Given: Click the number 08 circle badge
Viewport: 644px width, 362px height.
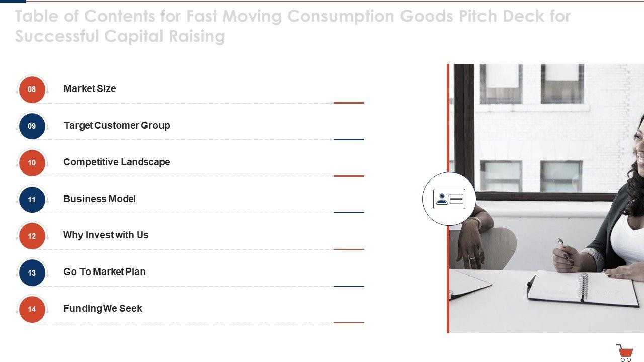Looking at the screenshot, I should (32, 89).
